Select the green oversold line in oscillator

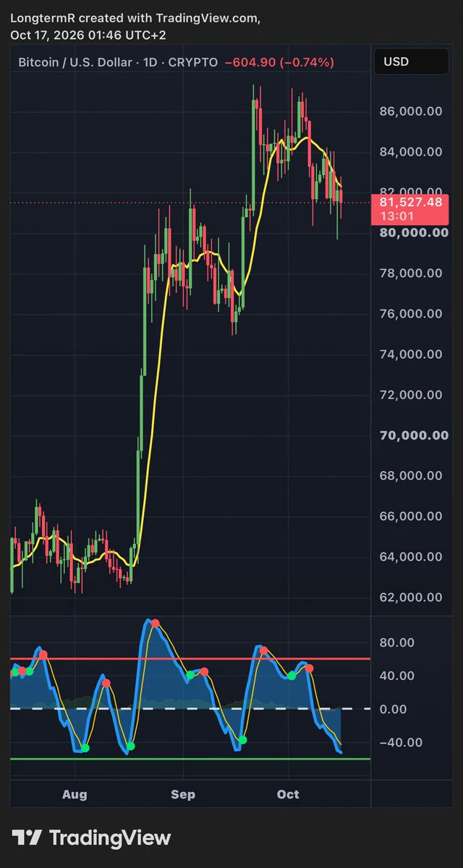190,759
